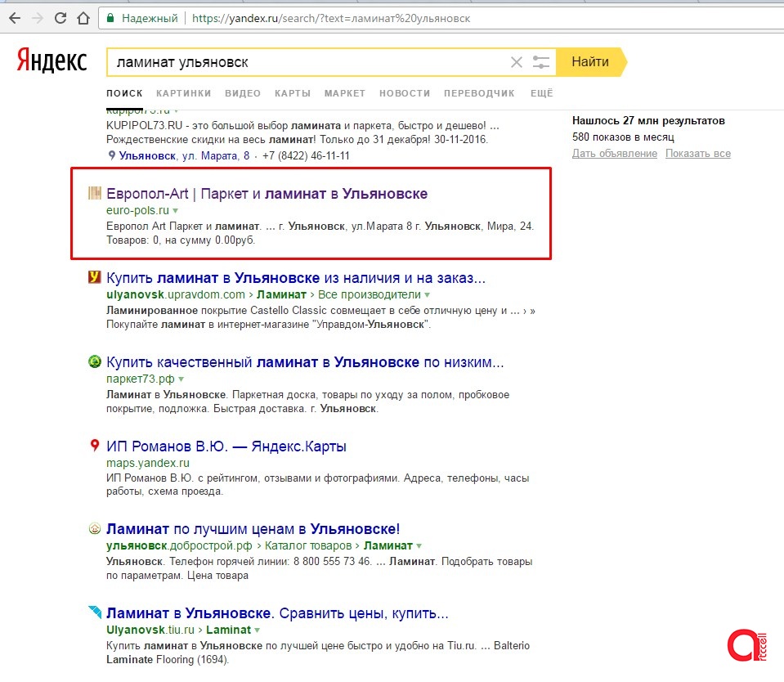
Task: Click the 580 показов в месяц text
Action: point(623,137)
